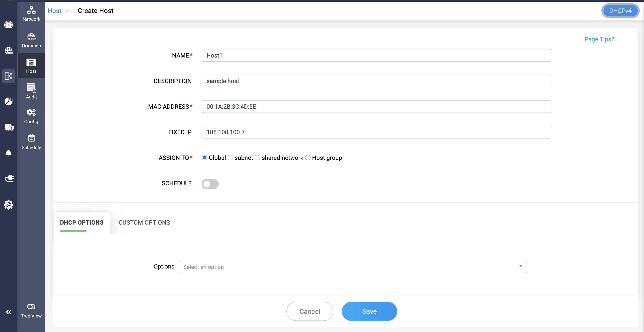The width and height of the screenshot is (644, 332).
Task: Click the Save button
Action: [x=369, y=311]
